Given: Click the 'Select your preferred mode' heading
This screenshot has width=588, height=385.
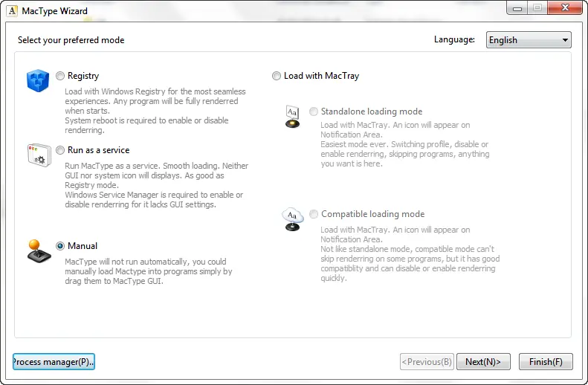Looking at the screenshot, I should [x=71, y=40].
